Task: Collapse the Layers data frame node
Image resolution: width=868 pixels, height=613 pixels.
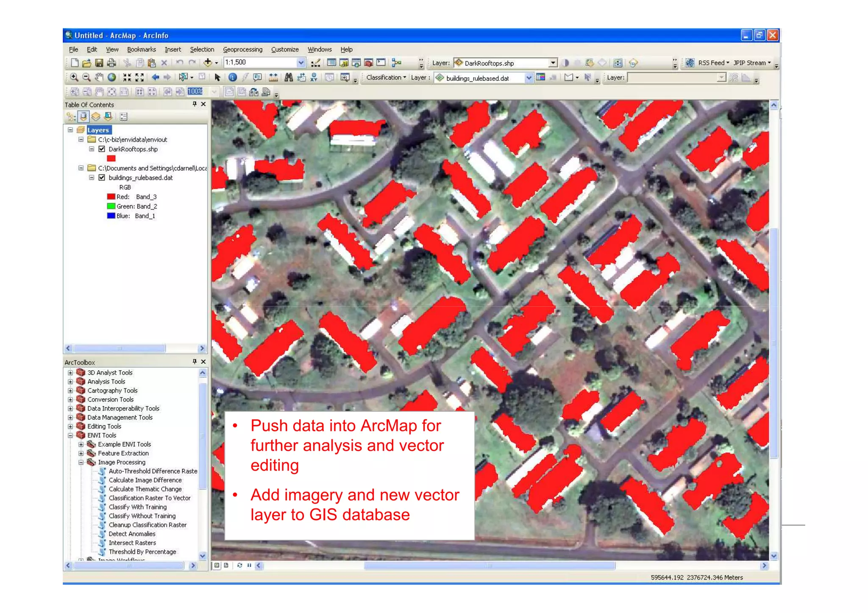Action: pos(70,130)
